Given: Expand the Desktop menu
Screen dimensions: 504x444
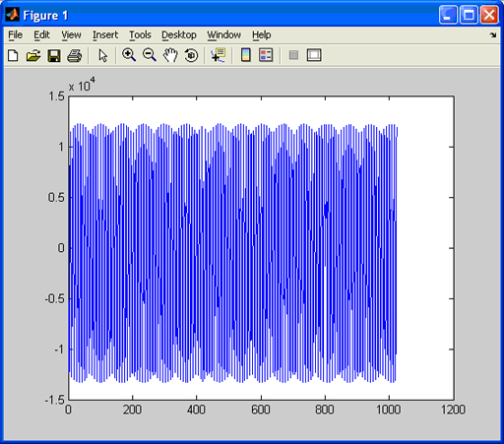Looking at the screenshot, I should pos(179,34).
